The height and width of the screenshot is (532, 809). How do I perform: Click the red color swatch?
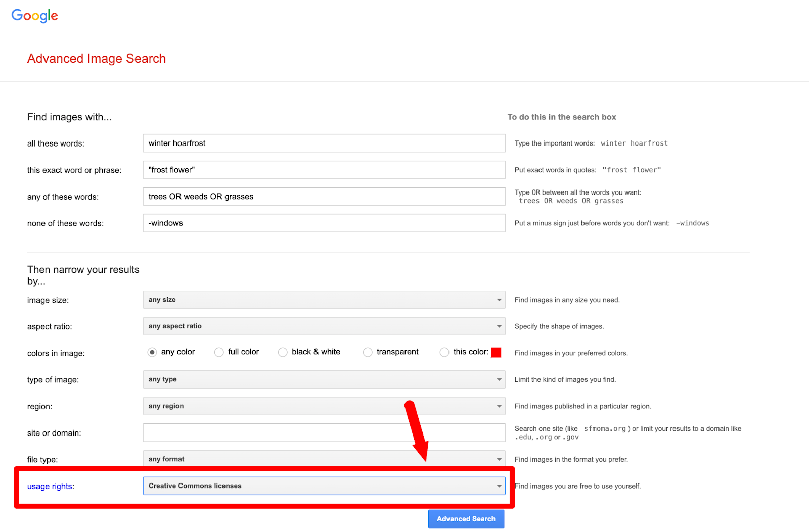[496, 352]
